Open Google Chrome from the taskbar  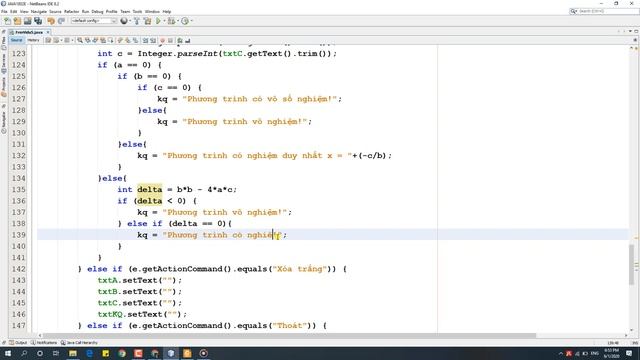tap(122, 353)
